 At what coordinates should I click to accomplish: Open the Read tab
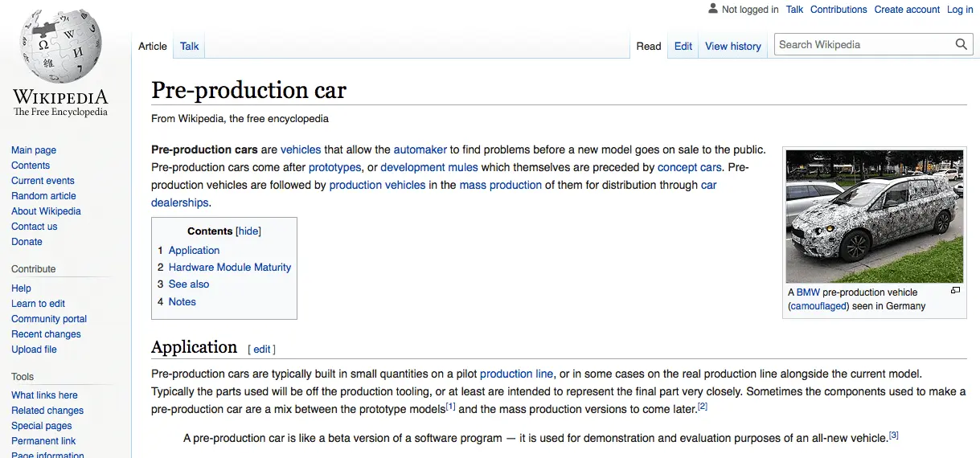point(649,46)
